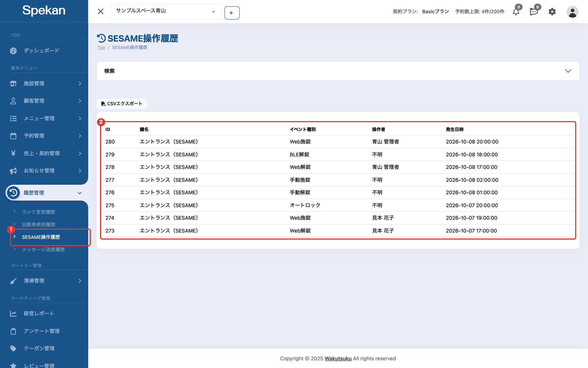This screenshot has width=588, height=368.
Task: Expand the 清掃管理 menu
Action: (x=44, y=281)
